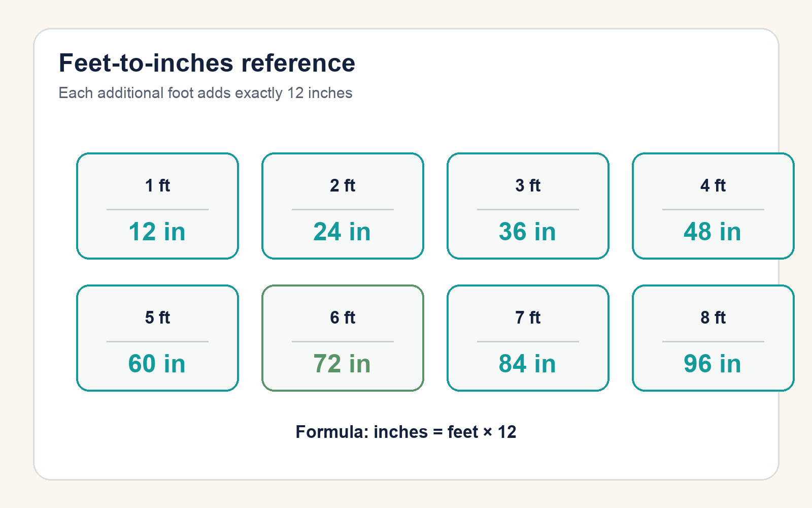Select the 8 ft card
This screenshot has height=508, width=812.
713,338
